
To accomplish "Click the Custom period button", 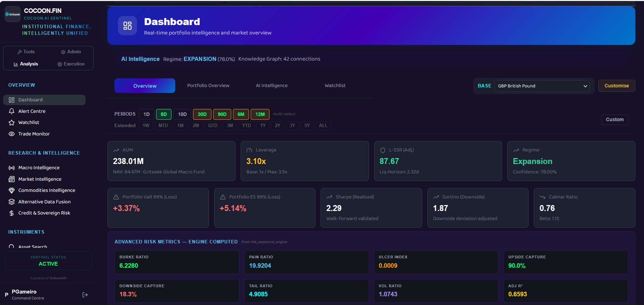I will [615, 120].
